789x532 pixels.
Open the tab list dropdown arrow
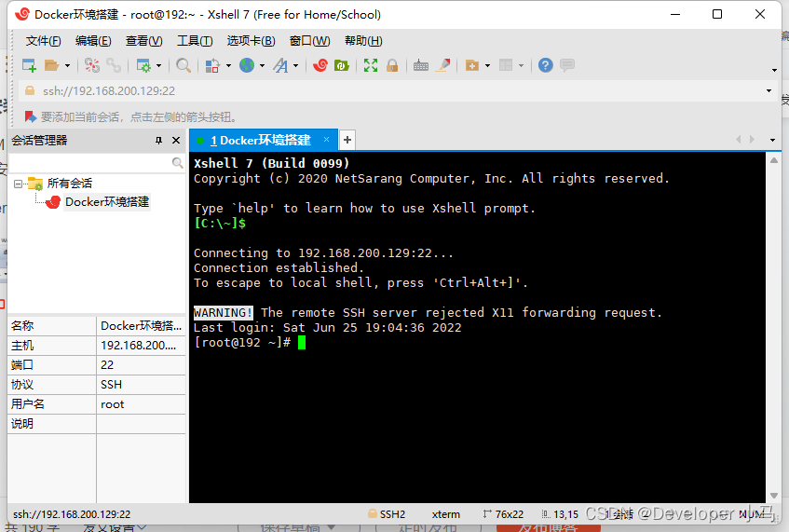tap(773, 140)
